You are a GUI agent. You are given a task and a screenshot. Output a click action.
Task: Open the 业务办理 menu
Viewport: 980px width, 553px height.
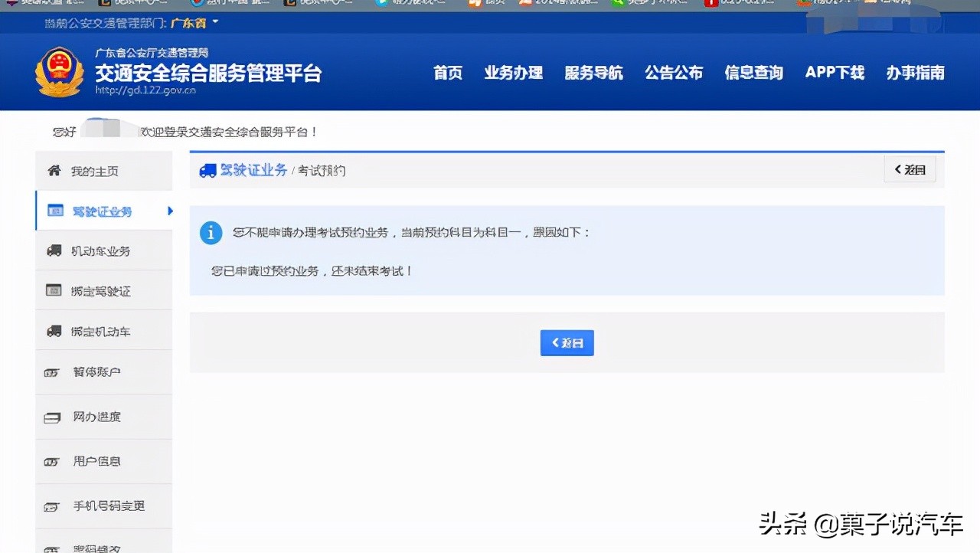513,73
